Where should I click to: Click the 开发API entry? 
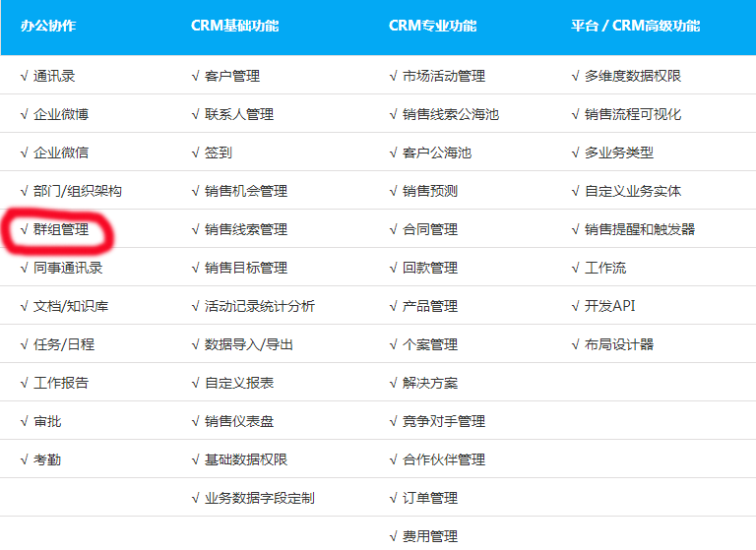(x=610, y=306)
